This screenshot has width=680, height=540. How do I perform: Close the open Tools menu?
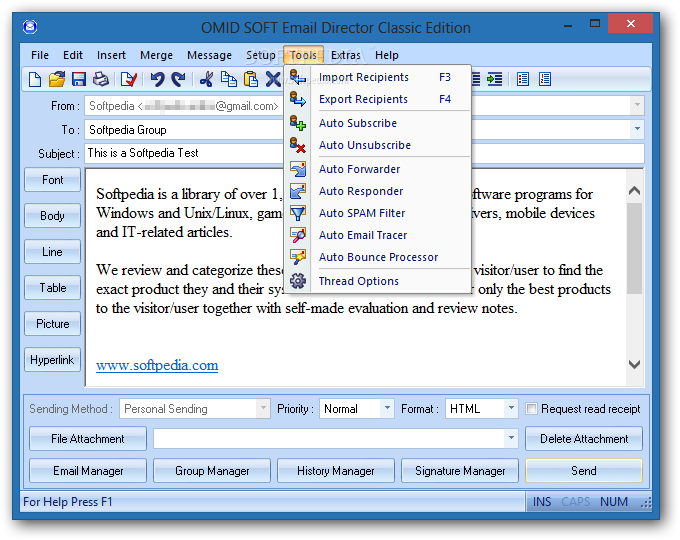pyautogui.click(x=303, y=55)
